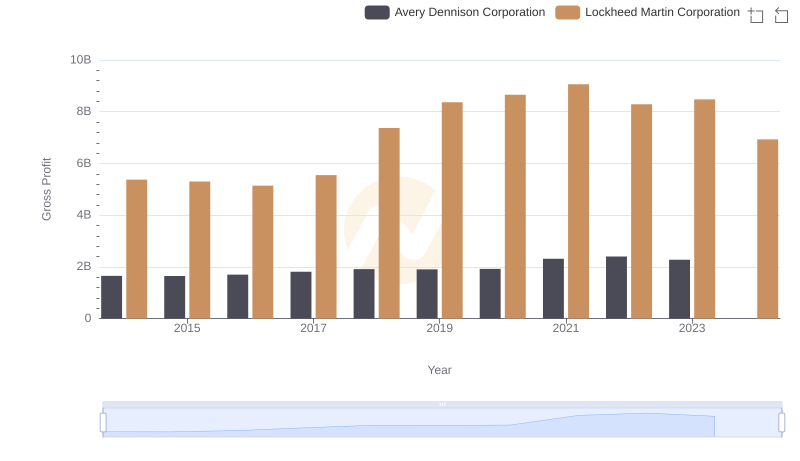Click the 2B y-axis label
800x461 pixels.
[x=84, y=266]
